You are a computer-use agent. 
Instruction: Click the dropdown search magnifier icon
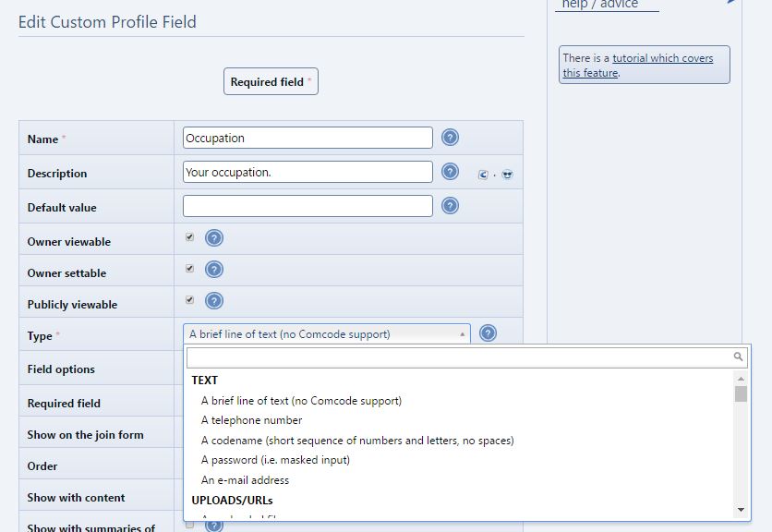738,357
